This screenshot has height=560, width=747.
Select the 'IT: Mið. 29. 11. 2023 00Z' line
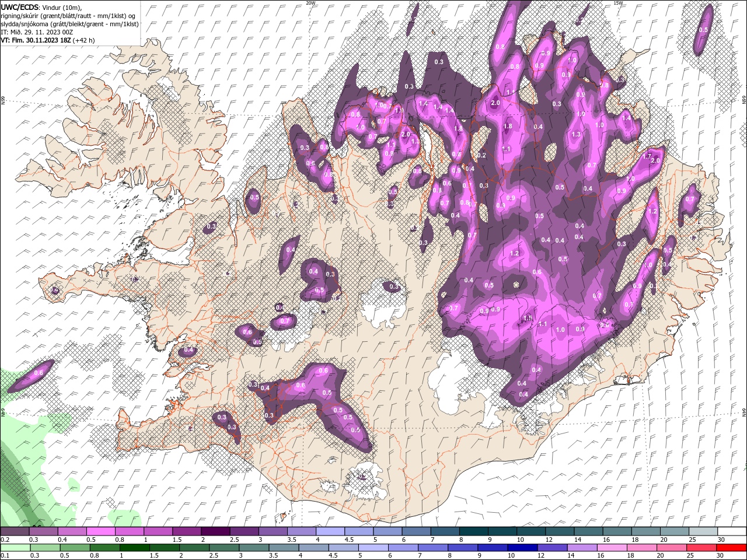point(37,32)
